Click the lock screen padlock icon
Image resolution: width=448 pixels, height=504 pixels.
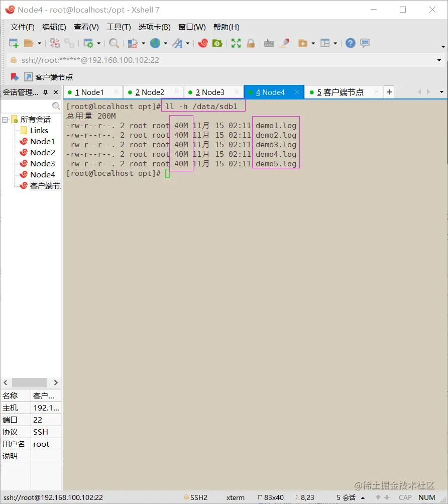point(251,43)
